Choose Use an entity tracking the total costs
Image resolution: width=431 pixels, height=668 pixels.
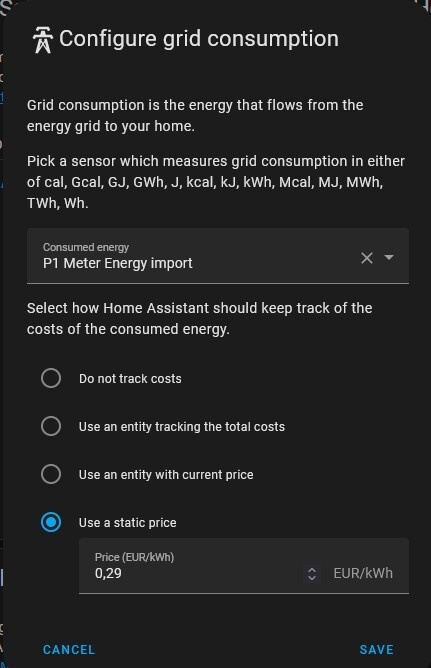point(51,426)
